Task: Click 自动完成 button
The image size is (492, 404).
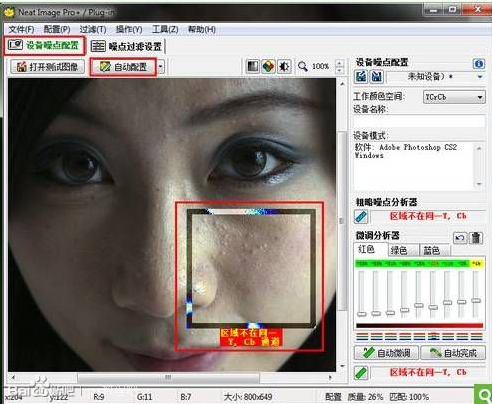Action: click(453, 353)
